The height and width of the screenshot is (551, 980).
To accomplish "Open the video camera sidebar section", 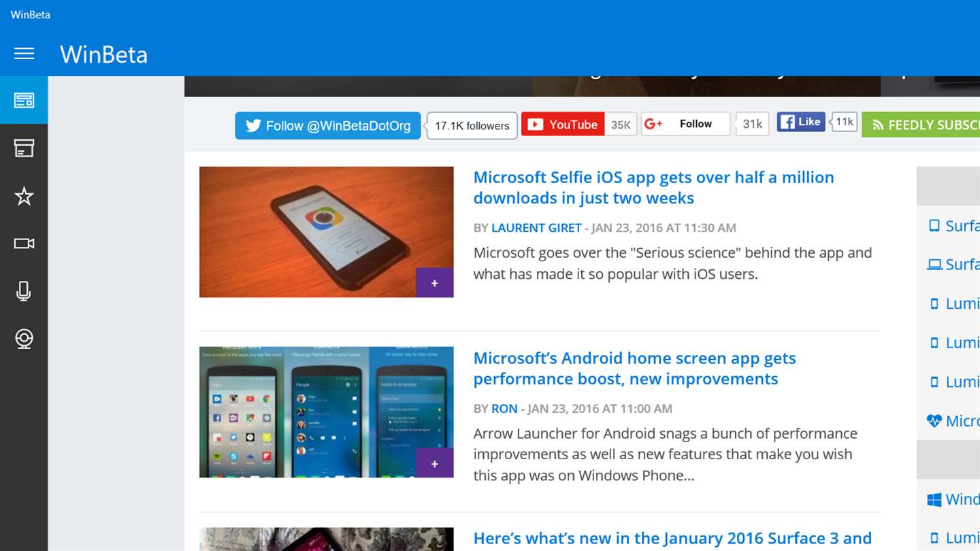I will (x=24, y=244).
